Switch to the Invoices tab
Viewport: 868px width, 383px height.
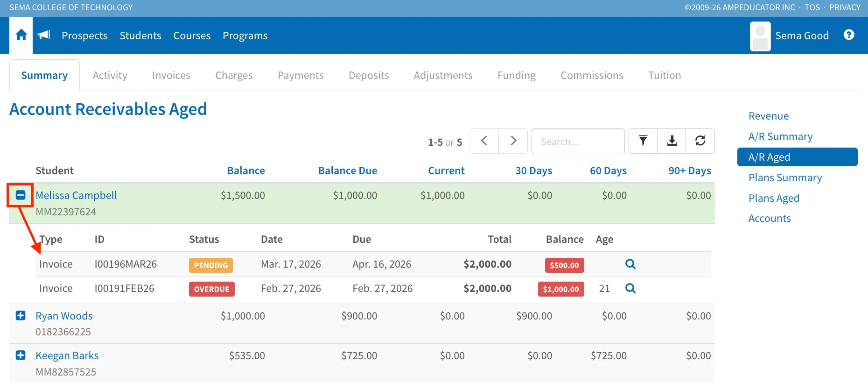pos(171,75)
